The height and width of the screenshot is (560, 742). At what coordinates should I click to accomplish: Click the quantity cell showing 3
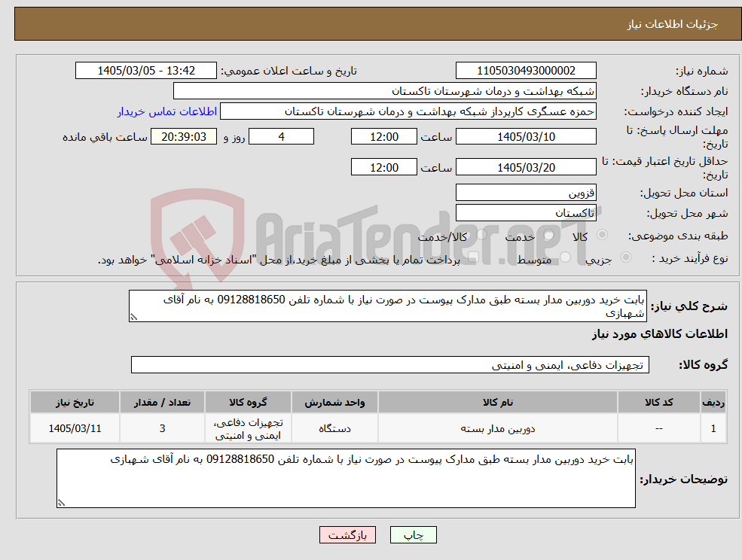click(162, 428)
